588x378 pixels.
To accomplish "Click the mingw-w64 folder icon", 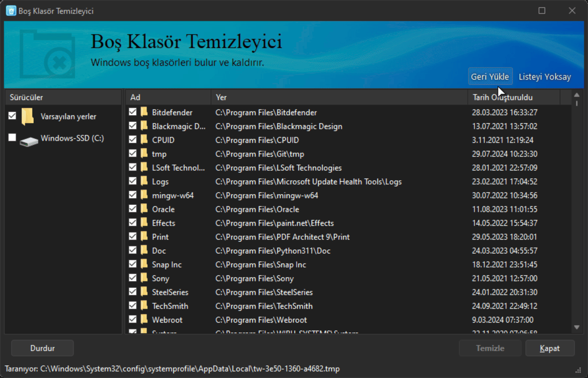I will tap(144, 195).
